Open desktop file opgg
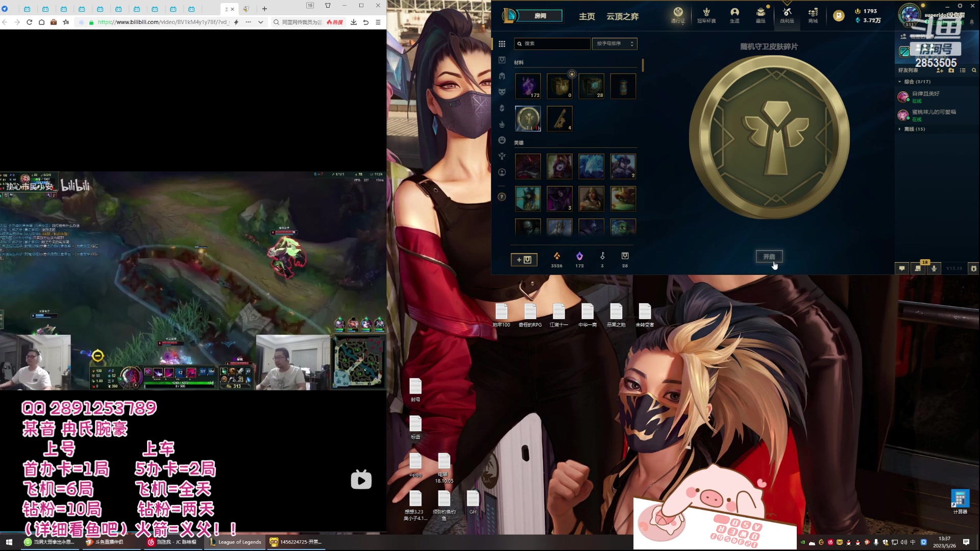 tap(415, 465)
